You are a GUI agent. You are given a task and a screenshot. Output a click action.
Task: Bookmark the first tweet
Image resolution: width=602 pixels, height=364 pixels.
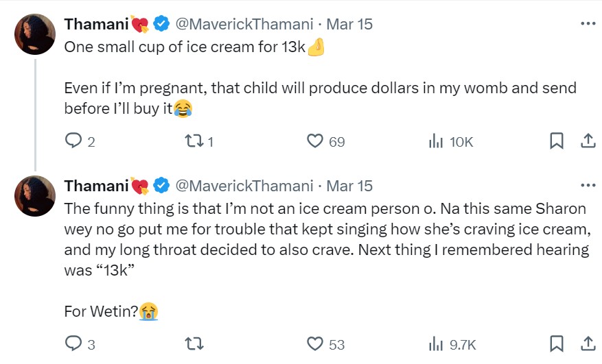tap(557, 141)
